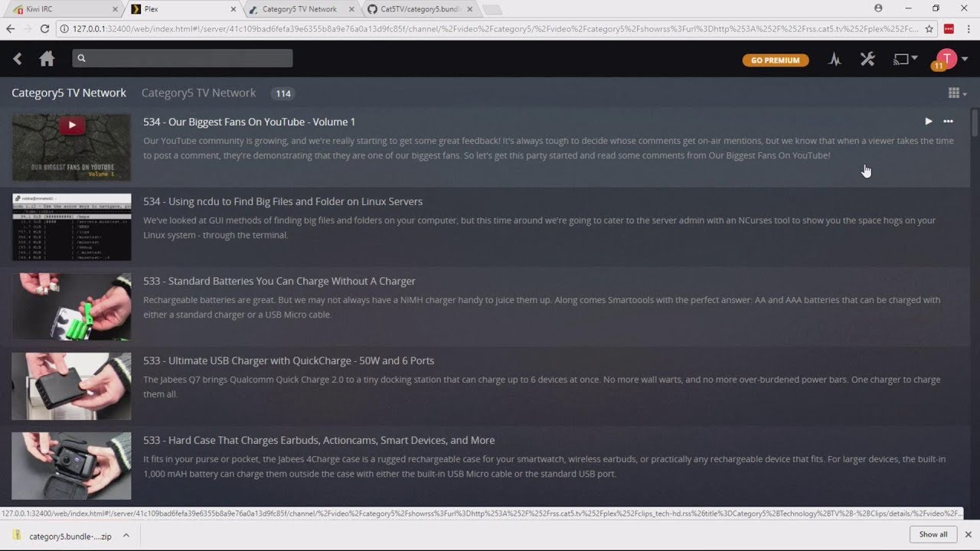The height and width of the screenshot is (551, 980).
Task: Close the downloads bar
Action: tap(969, 535)
